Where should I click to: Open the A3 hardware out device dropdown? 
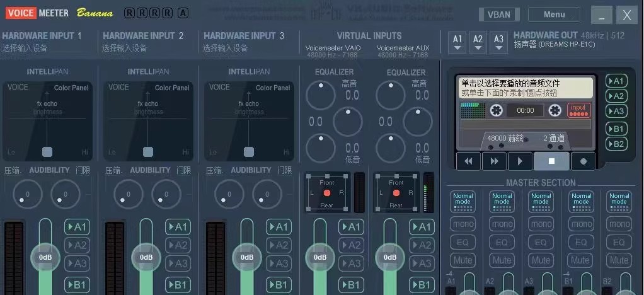[498, 42]
